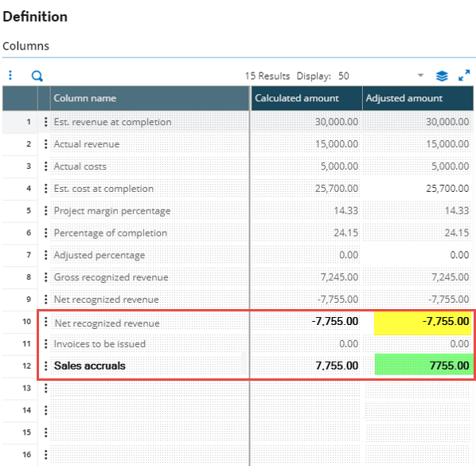Expand the Display count dropdown arrow
The height and width of the screenshot is (466, 476).
420,76
